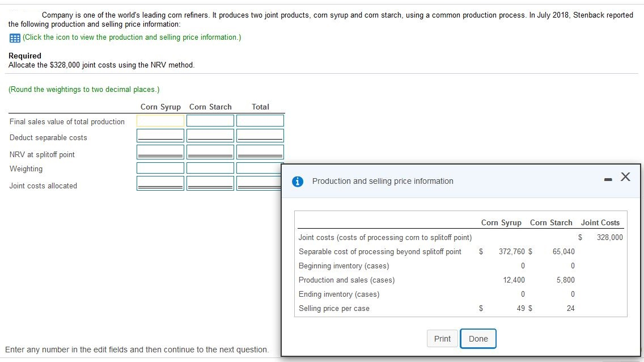Click 'Total' header in answer table
Screen dimensions: 644x362
click(x=260, y=107)
